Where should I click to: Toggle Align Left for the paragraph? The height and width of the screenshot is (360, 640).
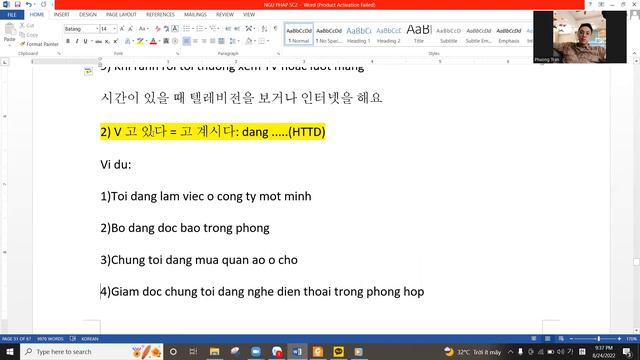(x=187, y=41)
